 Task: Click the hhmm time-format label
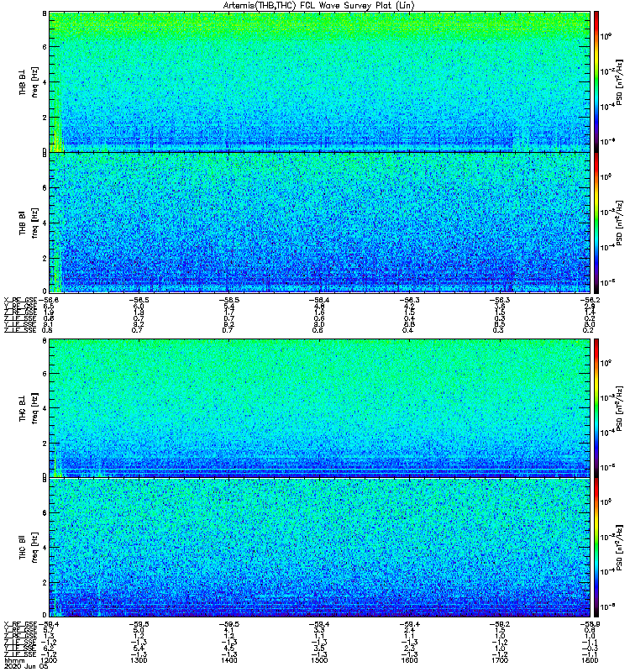pos(14,660)
